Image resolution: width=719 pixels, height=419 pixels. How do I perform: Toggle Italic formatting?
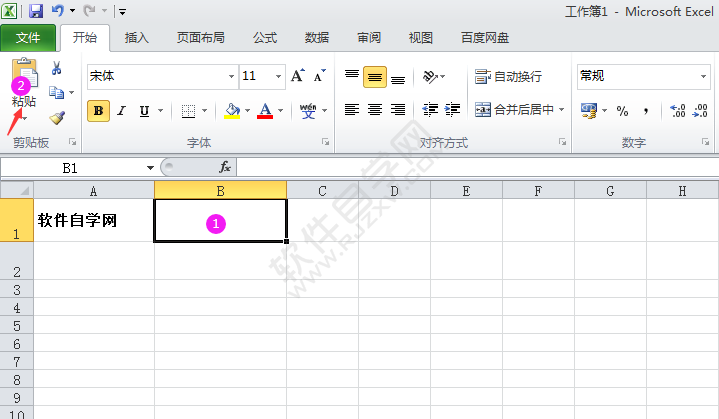tap(122, 110)
